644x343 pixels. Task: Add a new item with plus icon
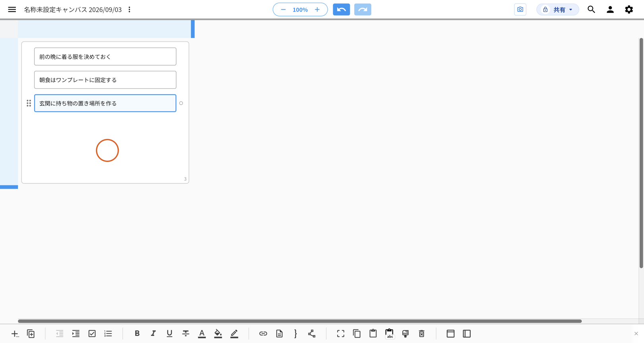coord(15,334)
